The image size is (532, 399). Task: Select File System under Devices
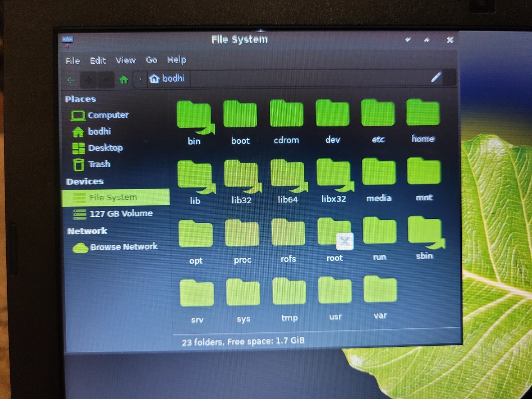point(116,198)
